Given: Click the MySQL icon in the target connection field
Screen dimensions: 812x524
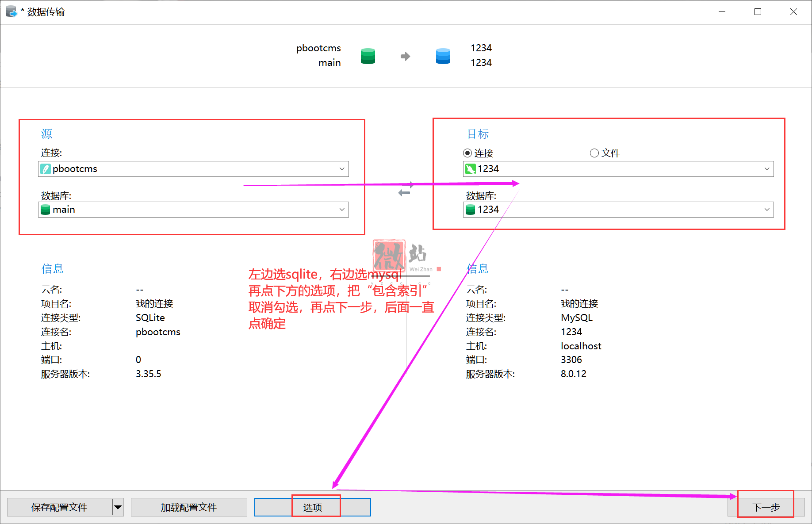Looking at the screenshot, I should 470,168.
